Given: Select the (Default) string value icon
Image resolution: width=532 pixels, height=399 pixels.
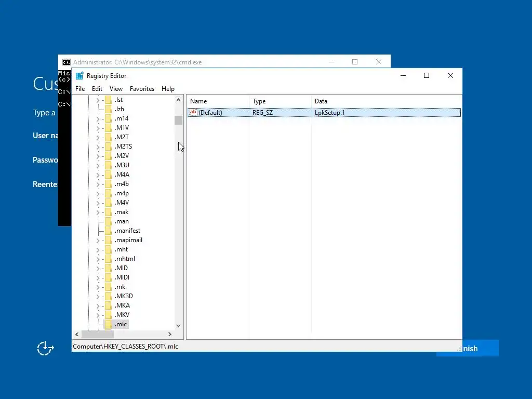Looking at the screenshot, I should tap(193, 112).
